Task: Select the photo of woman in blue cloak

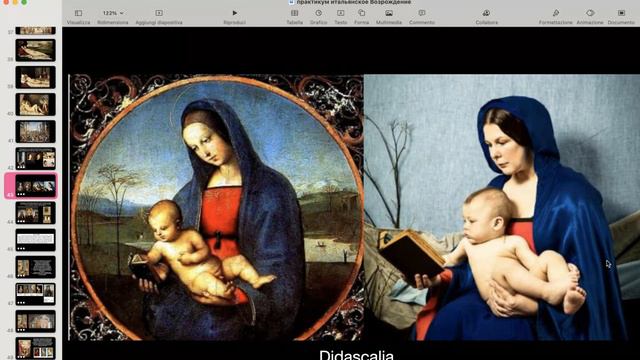Action: click(x=502, y=207)
